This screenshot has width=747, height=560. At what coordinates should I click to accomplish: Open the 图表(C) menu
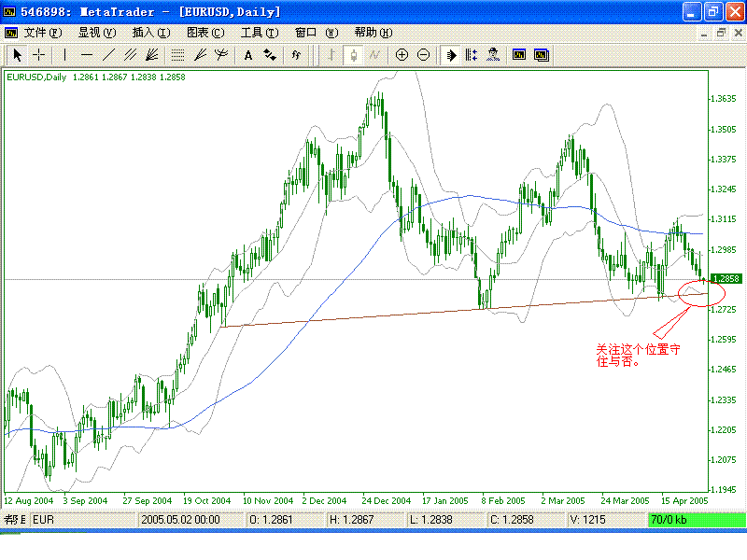click(205, 33)
